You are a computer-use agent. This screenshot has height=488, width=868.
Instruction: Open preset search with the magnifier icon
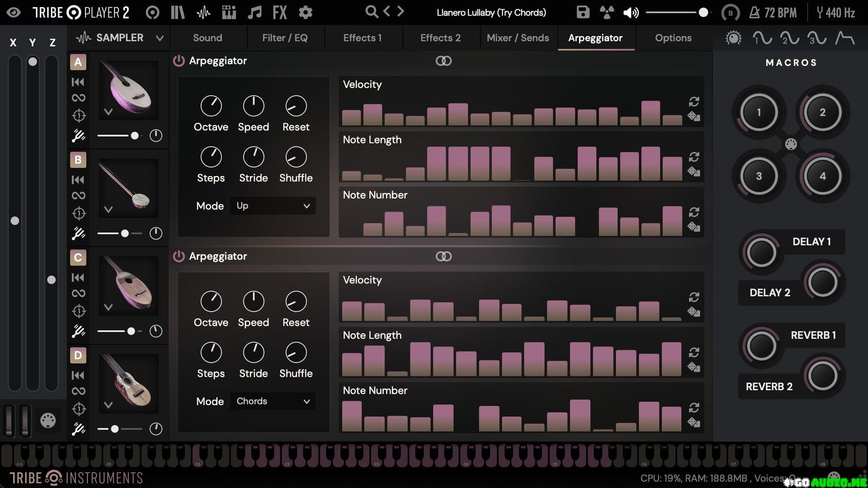pyautogui.click(x=371, y=12)
